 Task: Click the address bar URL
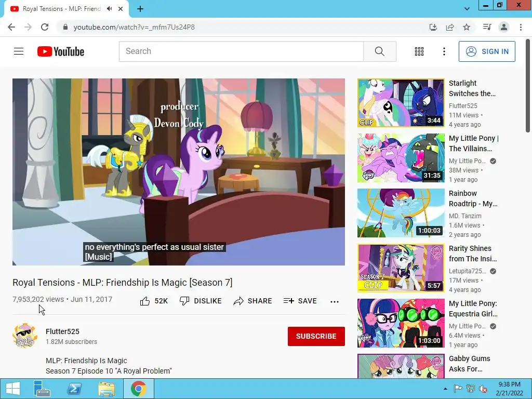tap(134, 27)
